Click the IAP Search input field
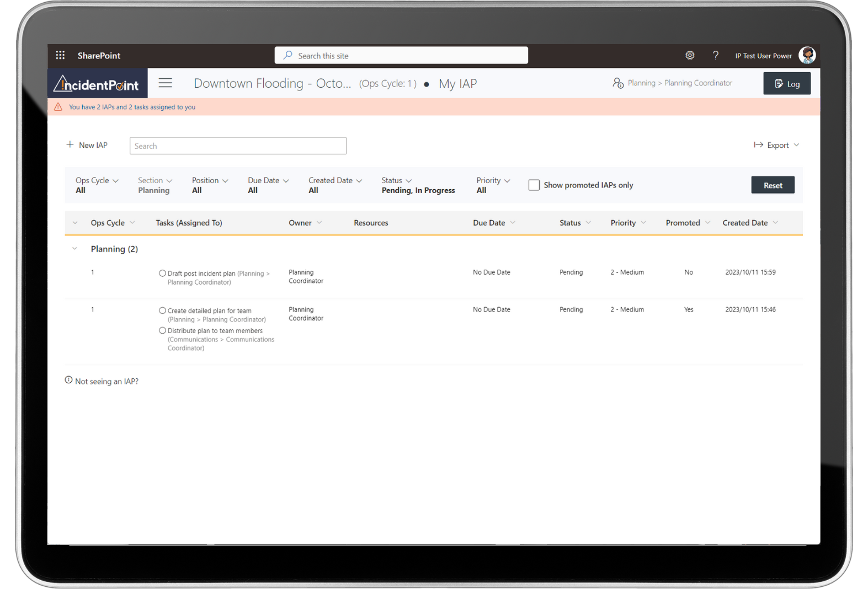The width and height of the screenshot is (868, 589). point(238,146)
